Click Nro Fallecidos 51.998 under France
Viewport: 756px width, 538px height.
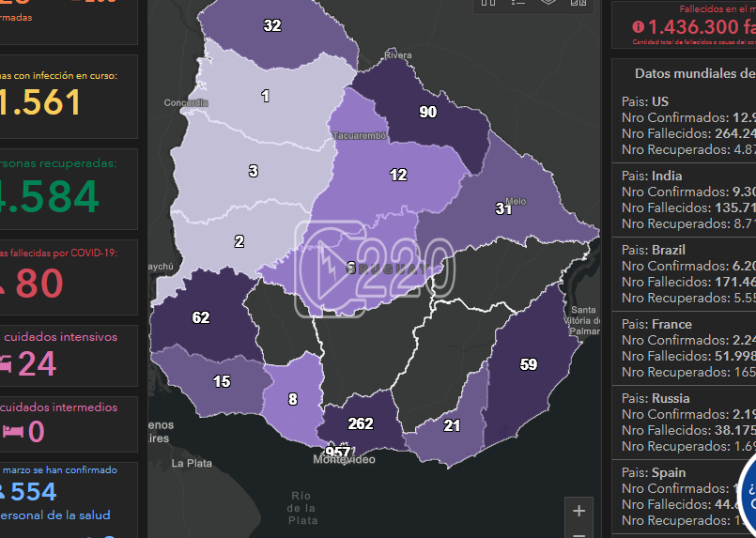point(688,356)
